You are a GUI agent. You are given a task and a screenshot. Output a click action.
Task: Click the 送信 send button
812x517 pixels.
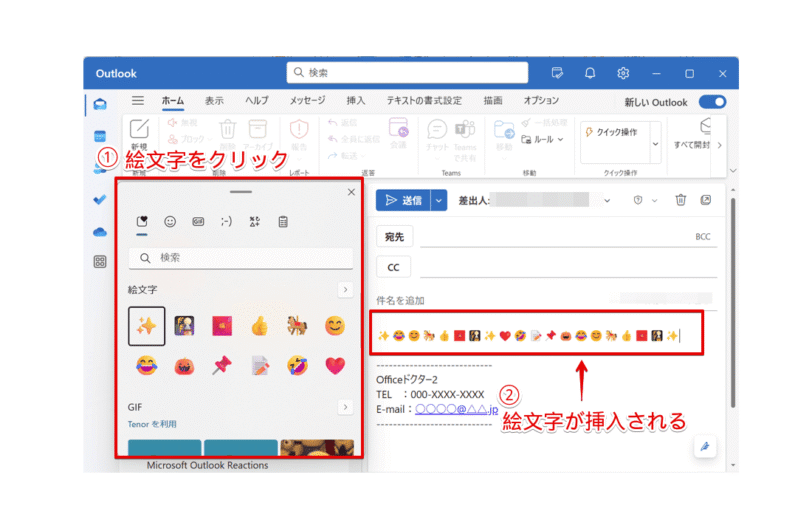point(403,200)
